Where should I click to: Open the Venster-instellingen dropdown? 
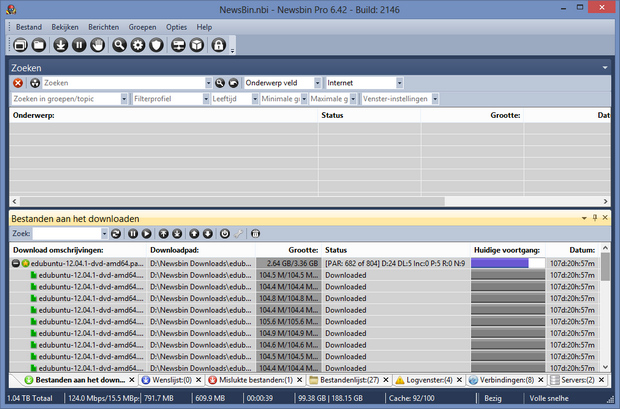(x=435, y=99)
